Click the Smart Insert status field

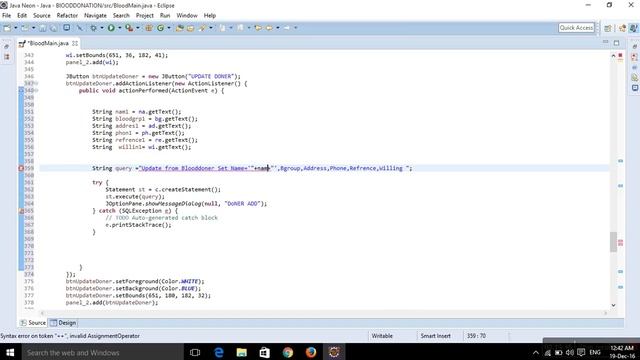tap(436, 336)
